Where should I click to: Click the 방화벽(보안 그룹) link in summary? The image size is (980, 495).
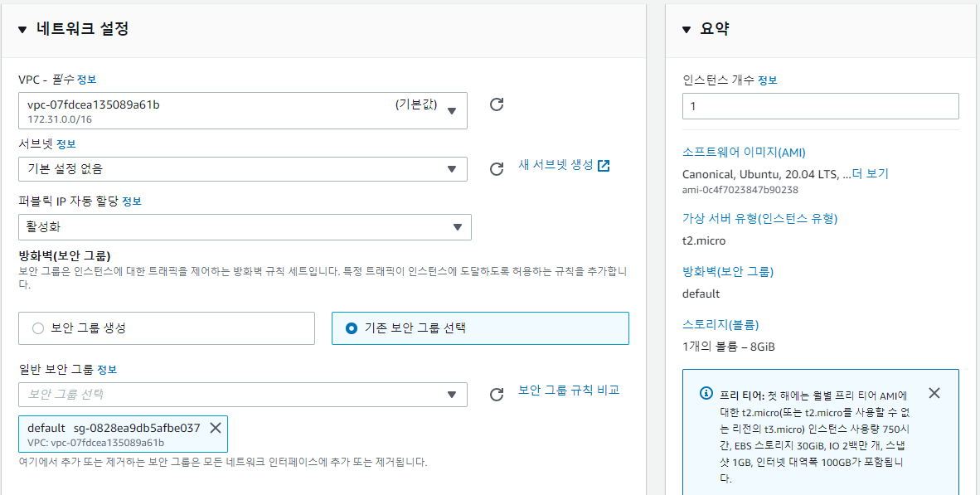coord(728,271)
